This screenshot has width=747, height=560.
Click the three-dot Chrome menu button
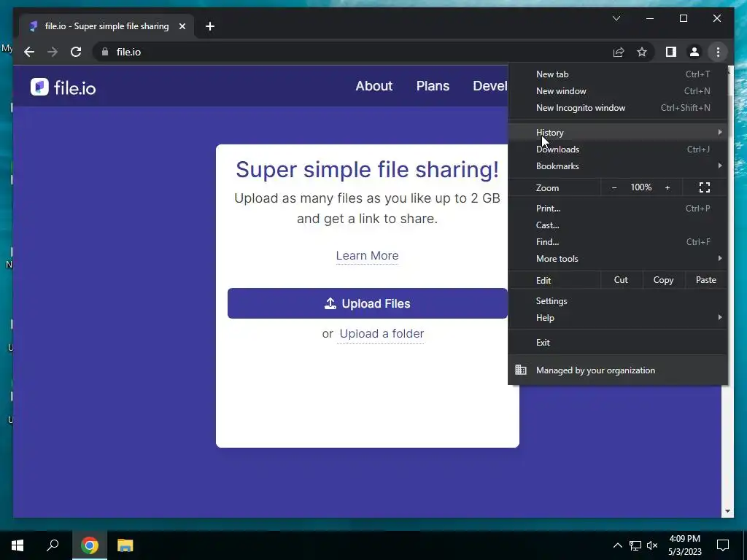[x=718, y=52]
